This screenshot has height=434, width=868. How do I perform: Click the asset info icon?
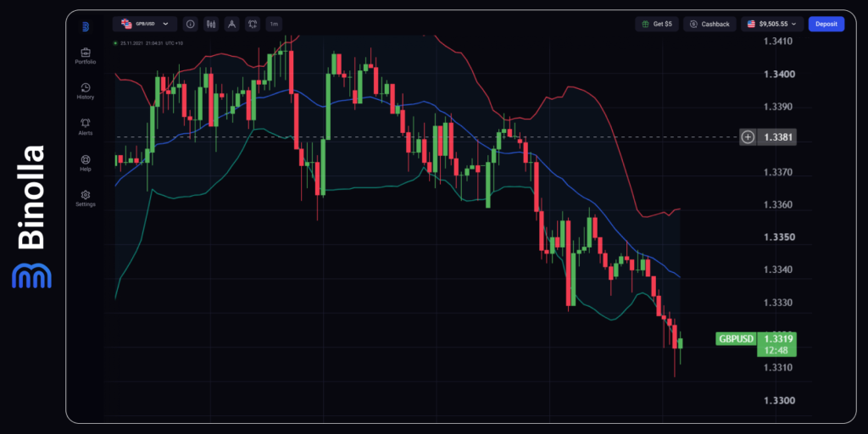[x=191, y=24]
